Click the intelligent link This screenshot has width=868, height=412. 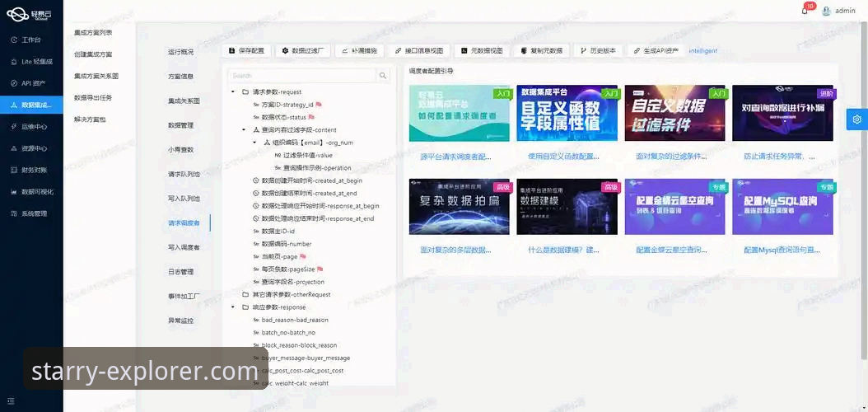point(703,51)
